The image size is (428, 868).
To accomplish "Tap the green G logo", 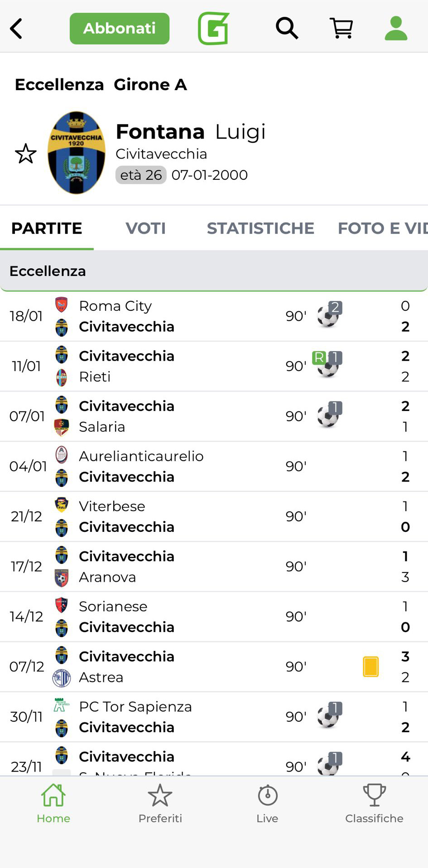I will click(x=213, y=29).
